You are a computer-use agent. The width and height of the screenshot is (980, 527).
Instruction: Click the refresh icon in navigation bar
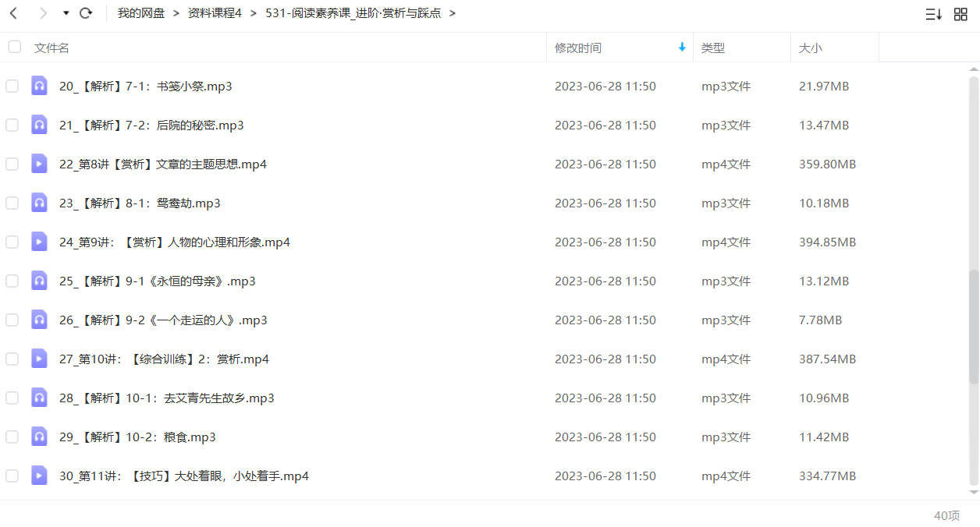pyautogui.click(x=86, y=13)
